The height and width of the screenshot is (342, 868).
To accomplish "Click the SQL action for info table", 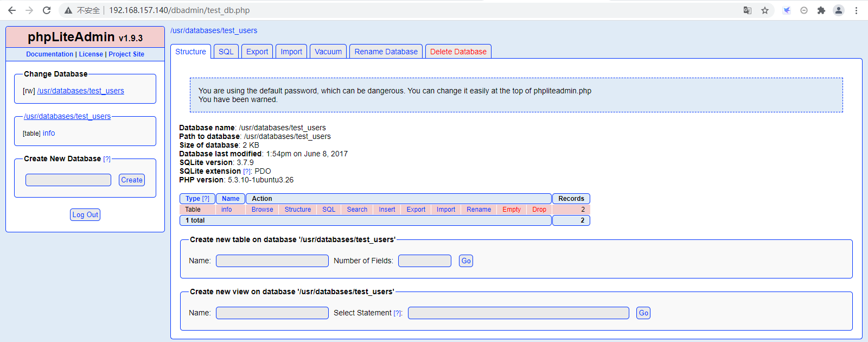I will [329, 210].
